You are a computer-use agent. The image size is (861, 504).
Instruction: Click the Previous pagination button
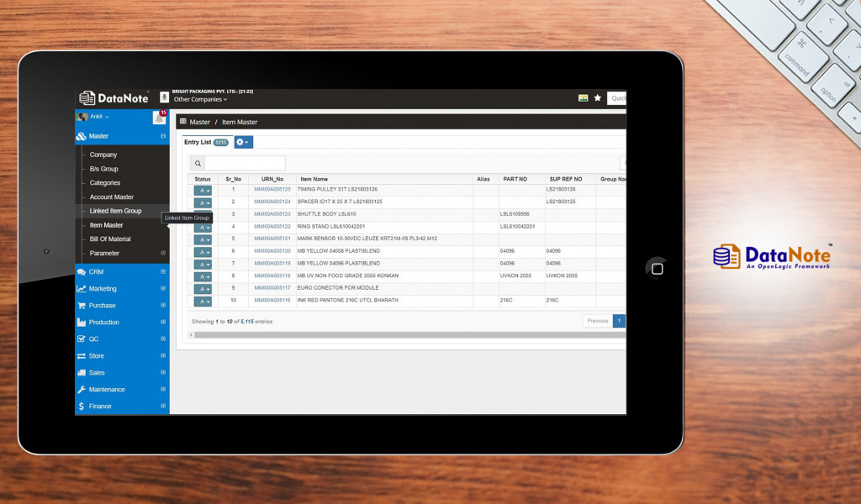pos(597,320)
